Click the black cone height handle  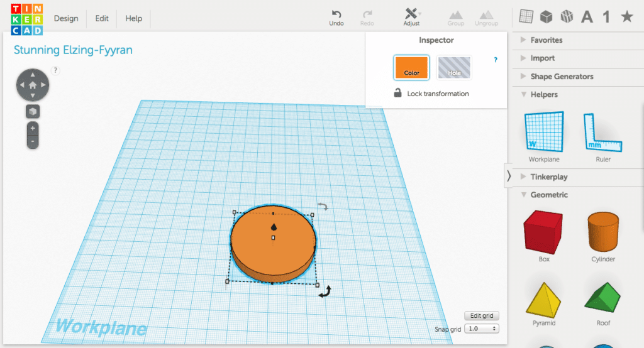[x=274, y=227]
